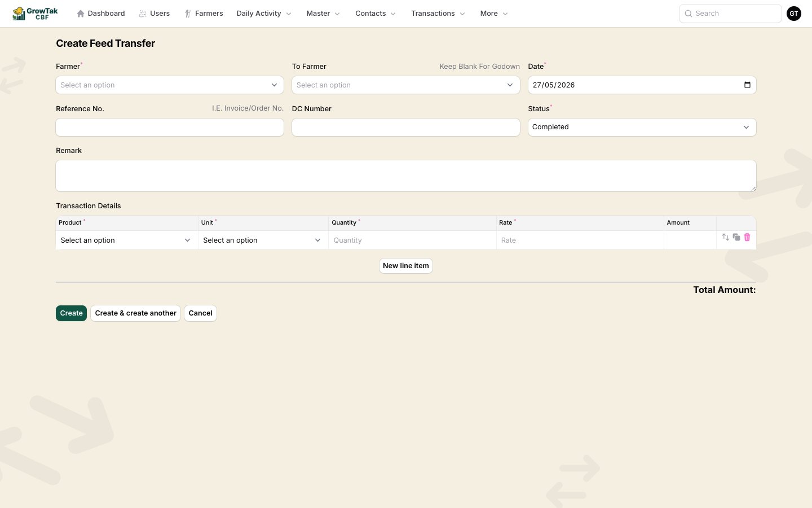Expand the More menu
Image resolution: width=812 pixels, height=508 pixels.
pos(494,14)
